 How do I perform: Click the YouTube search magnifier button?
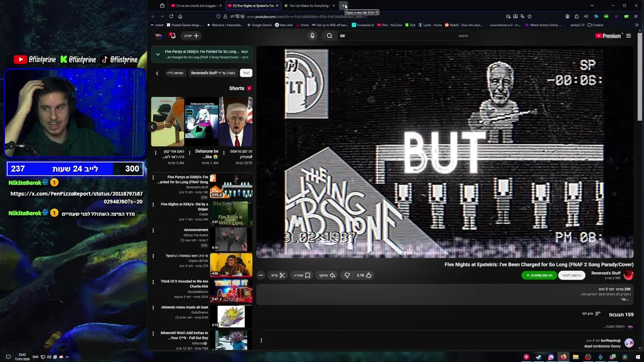(x=330, y=36)
